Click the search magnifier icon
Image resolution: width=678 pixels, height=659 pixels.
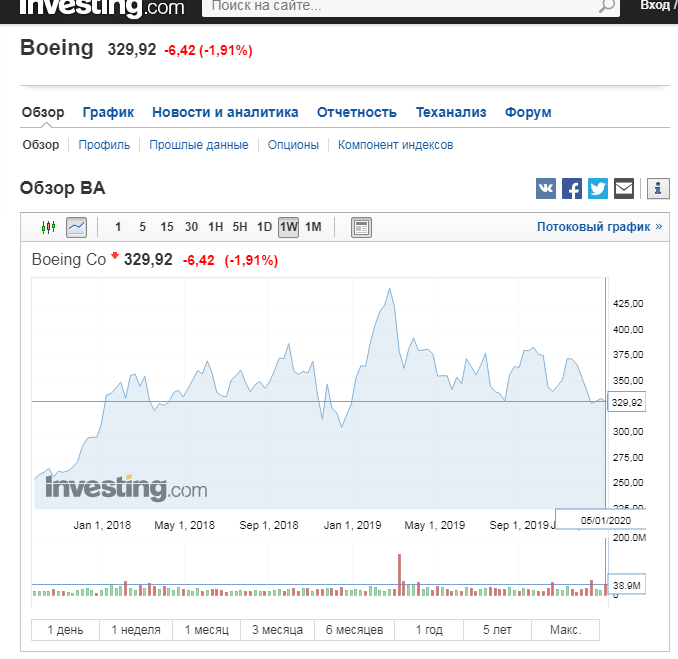click(x=607, y=6)
